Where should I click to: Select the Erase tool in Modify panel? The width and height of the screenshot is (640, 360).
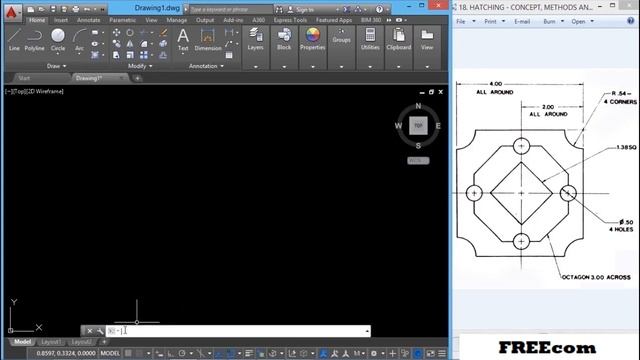tap(163, 33)
